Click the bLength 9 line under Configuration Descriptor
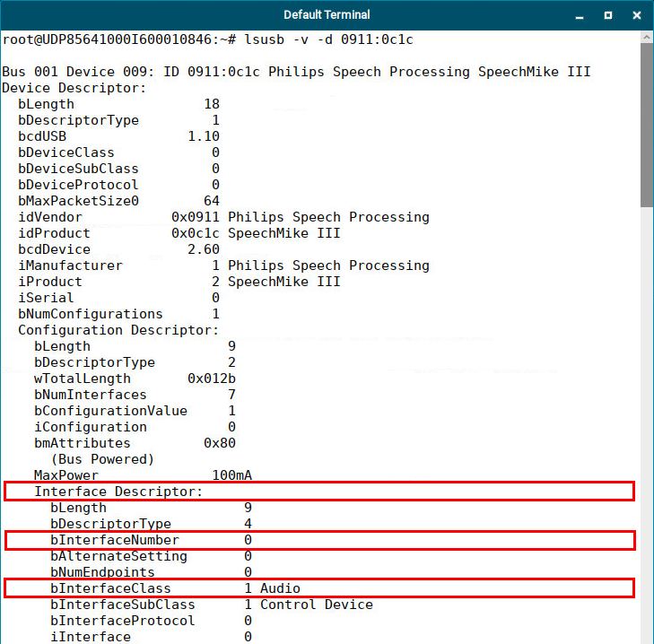Screen dimensions: 654x644 pyautogui.click(x=135, y=346)
